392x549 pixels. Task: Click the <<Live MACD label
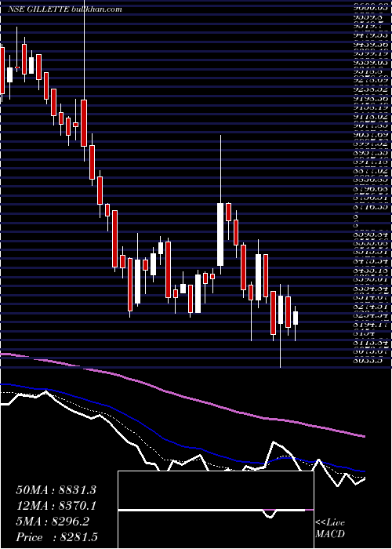(330, 529)
